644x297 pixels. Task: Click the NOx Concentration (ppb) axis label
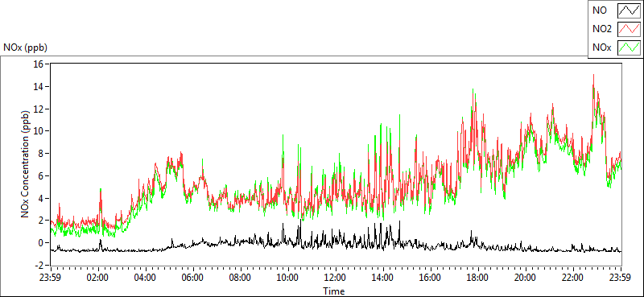pos(26,163)
